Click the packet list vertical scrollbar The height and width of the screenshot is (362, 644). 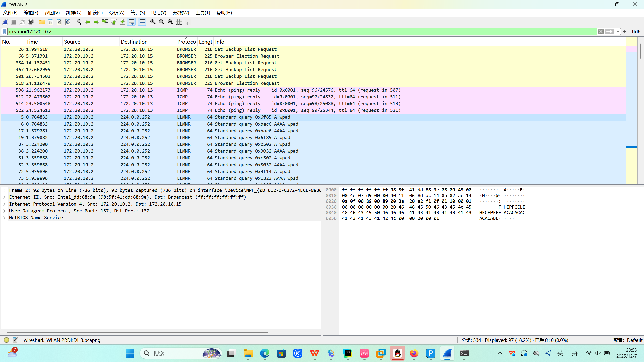click(641, 51)
